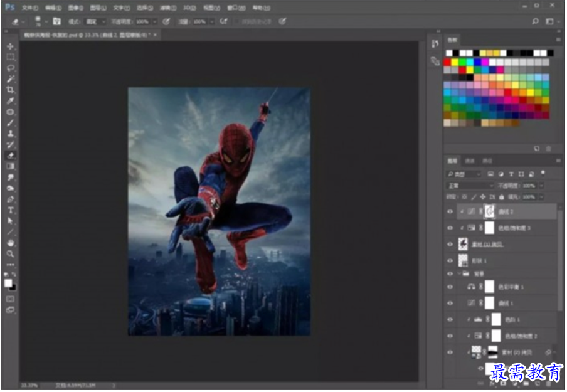Select the Move tool
The image size is (567, 392).
(x=10, y=46)
